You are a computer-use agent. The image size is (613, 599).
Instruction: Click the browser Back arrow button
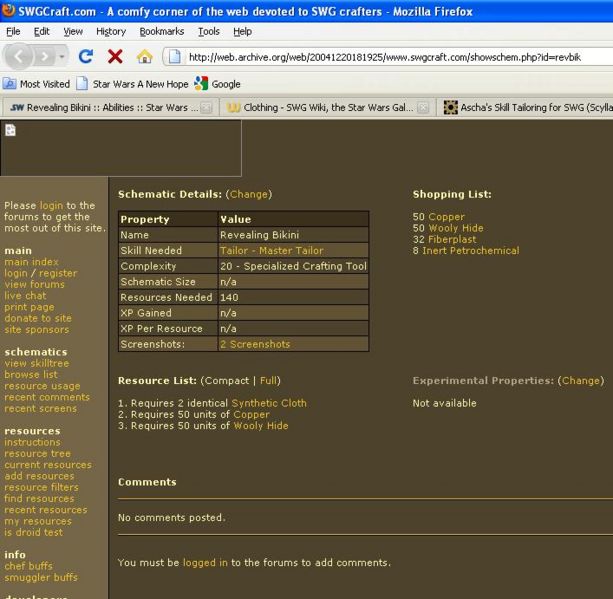(22, 58)
